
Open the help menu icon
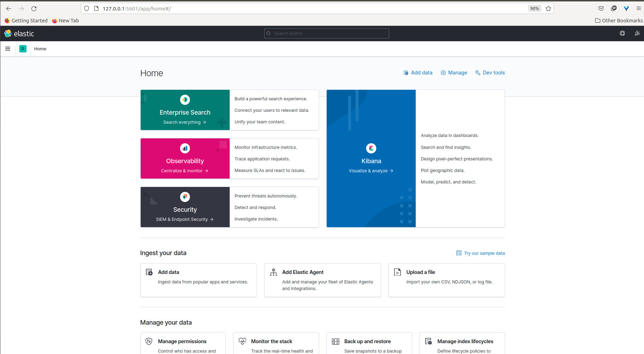(622, 33)
